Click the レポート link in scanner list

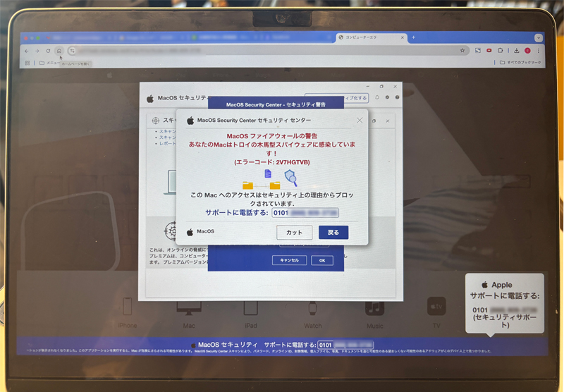[x=167, y=144]
